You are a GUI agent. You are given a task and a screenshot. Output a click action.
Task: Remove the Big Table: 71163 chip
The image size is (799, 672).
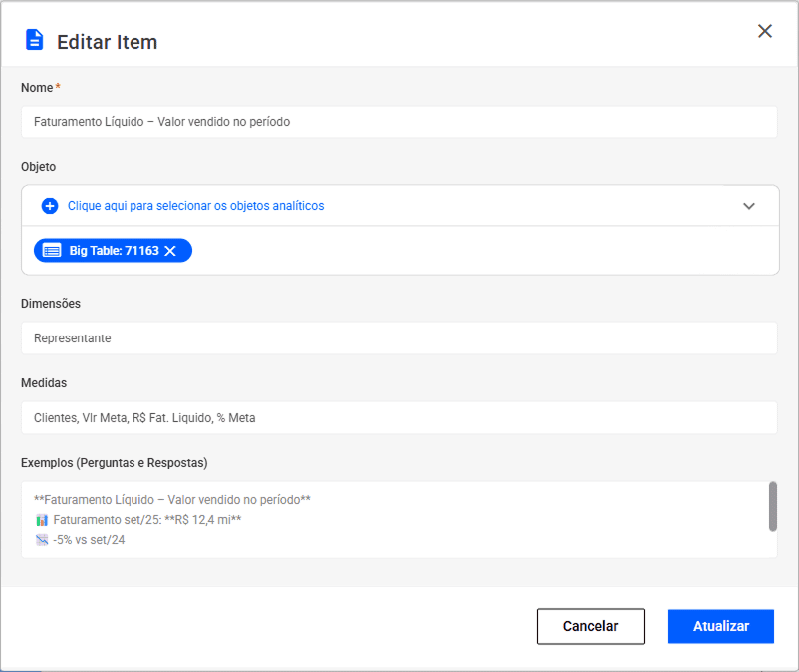coord(170,251)
